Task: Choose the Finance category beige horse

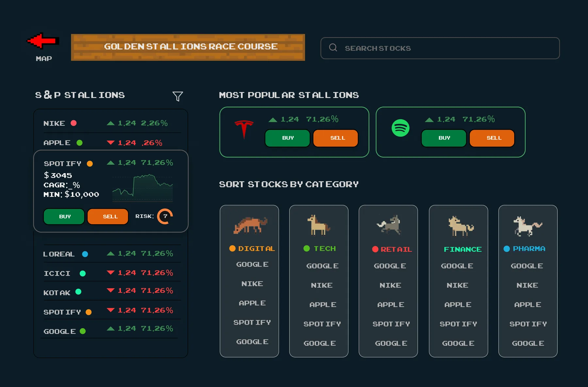Action: [x=461, y=226]
